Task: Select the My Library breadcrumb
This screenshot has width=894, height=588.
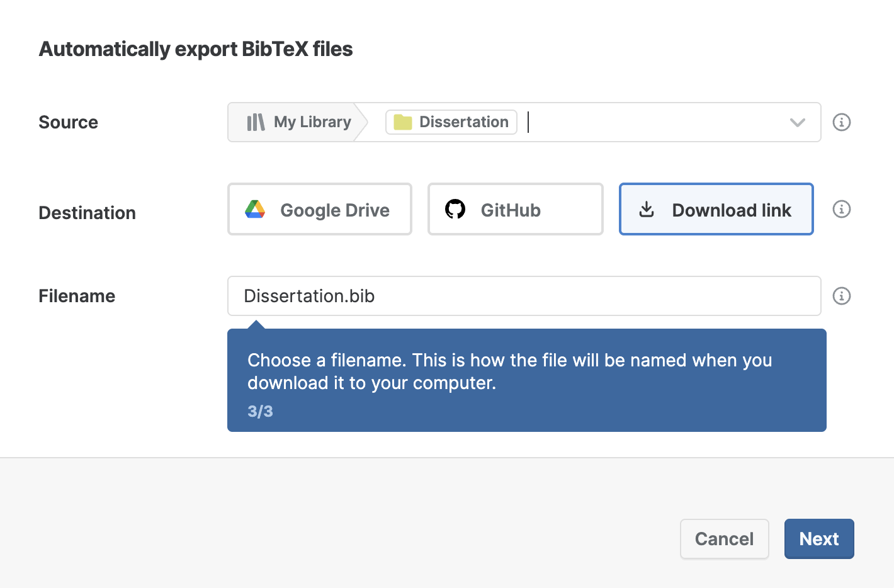Action: point(312,122)
